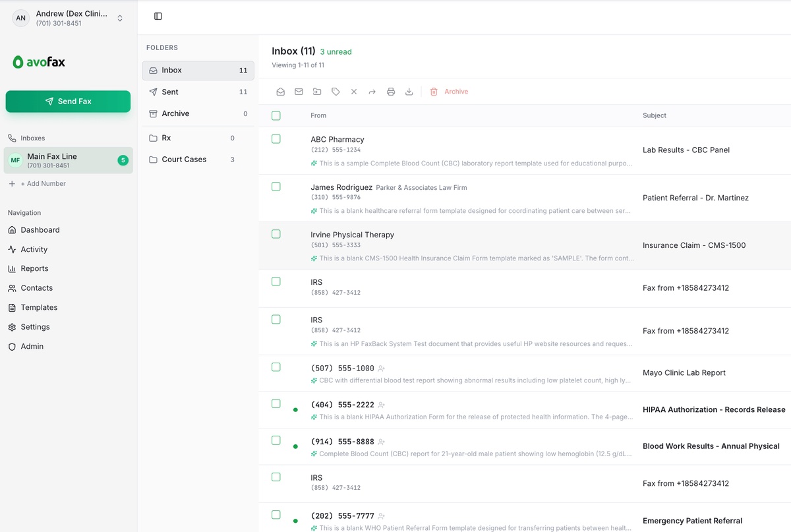Check the Irvine Physical Therapy fax checkbox
791x532 pixels.
pos(276,234)
